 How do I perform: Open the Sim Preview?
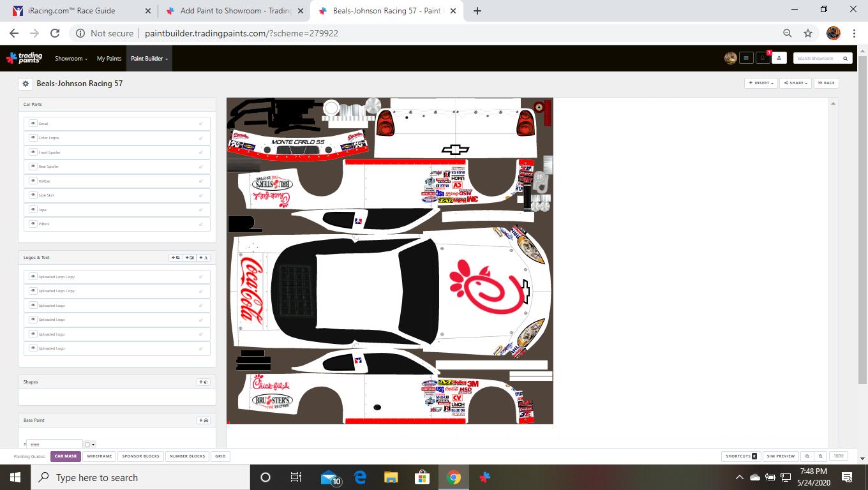(781, 456)
